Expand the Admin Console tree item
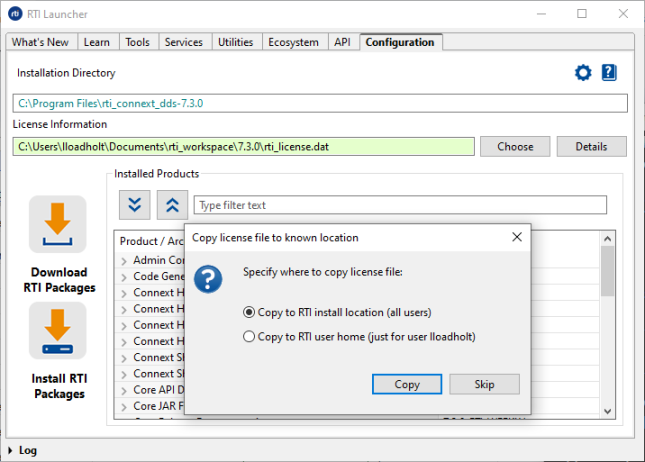This screenshot has width=645, height=462. tap(124, 261)
